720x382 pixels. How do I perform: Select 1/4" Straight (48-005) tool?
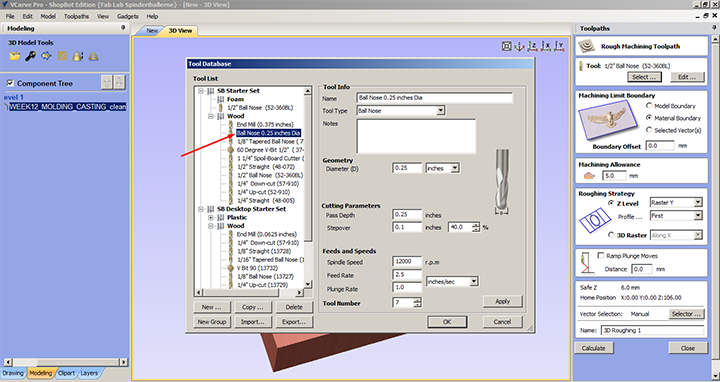pos(266,201)
